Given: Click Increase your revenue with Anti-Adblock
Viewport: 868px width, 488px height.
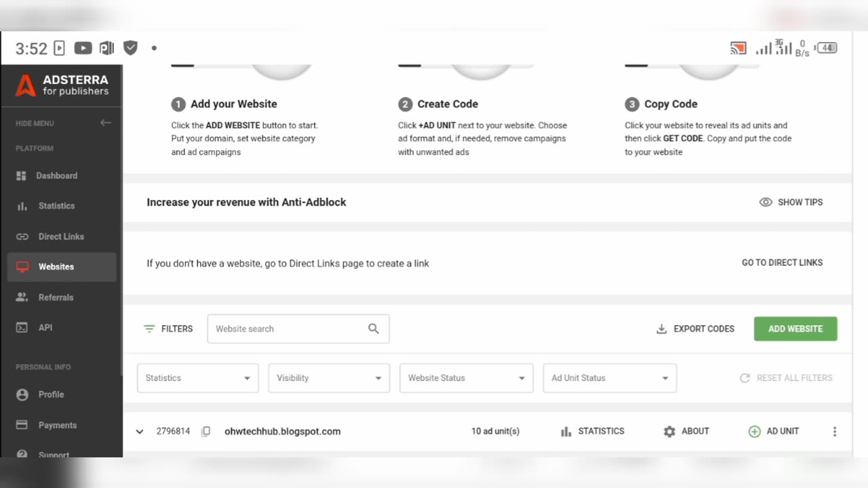Looking at the screenshot, I should (x=247, y=202).
